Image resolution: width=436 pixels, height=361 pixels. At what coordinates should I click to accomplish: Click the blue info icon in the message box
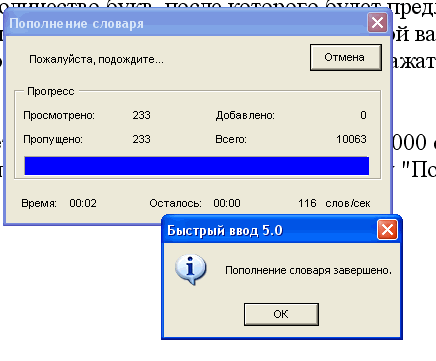(190, 269)
